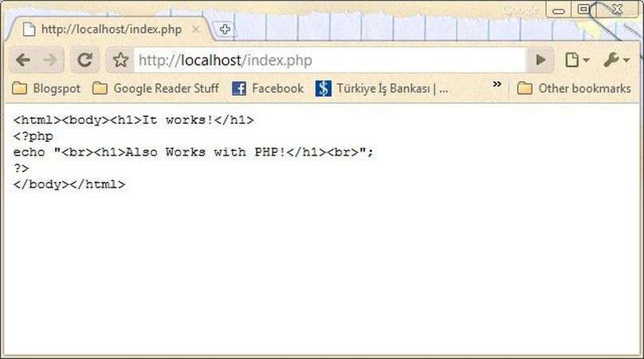Close the localhost/index.php tab
This screenshot has width=644, height=359.
[196, 30]
